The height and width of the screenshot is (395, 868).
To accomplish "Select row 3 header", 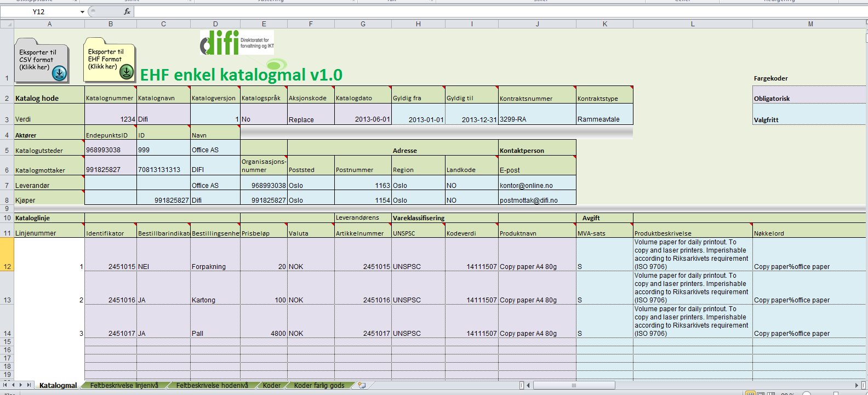I will (7, 114).
